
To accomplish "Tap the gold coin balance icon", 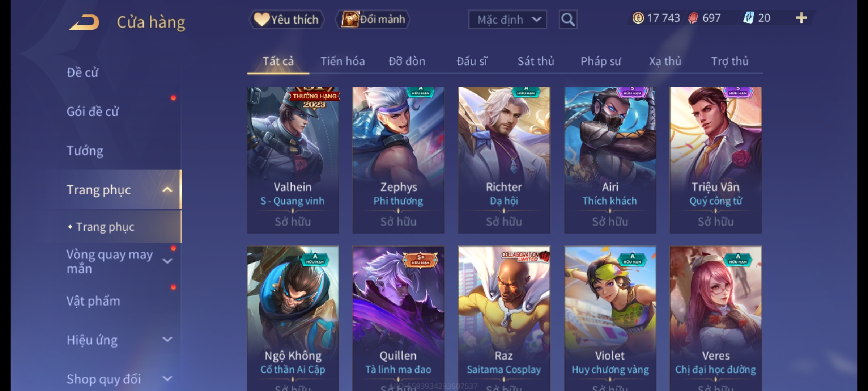I will tap(638, 18).
